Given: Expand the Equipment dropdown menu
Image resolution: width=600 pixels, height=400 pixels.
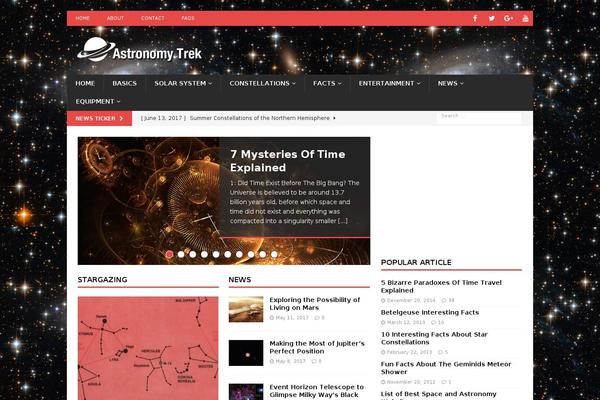Looking at the screenshot, I should click(x=98, y=101).
